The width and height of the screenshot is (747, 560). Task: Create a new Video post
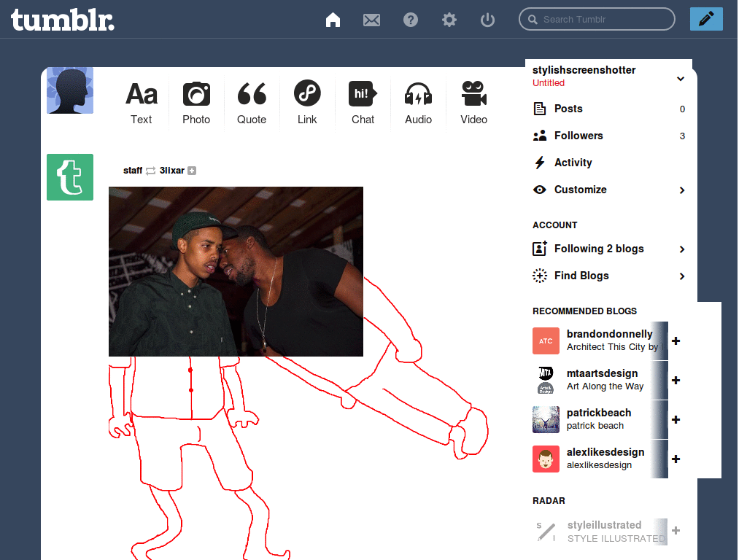point(474,103)
